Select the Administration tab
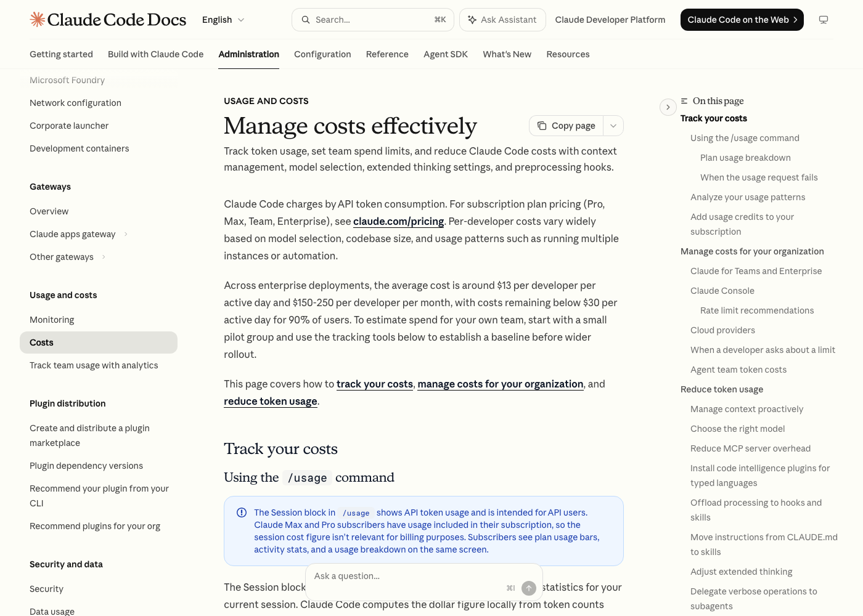This screenshot has height=616, width=863. tap(248, 54)
